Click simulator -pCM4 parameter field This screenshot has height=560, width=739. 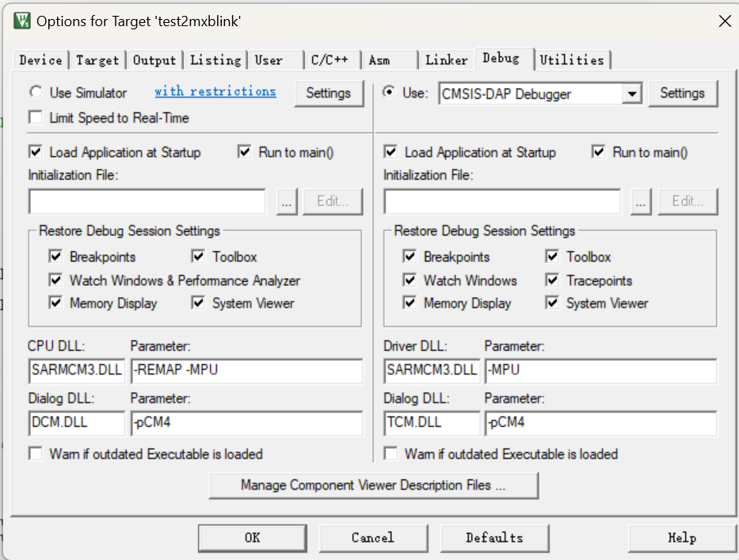247,423
